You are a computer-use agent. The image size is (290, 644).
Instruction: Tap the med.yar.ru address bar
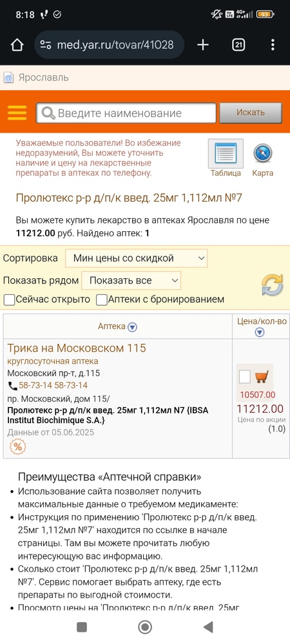(110, 45)
